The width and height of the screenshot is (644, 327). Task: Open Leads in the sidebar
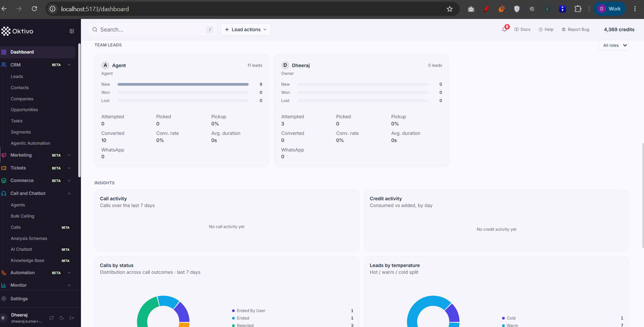(17, 77)
